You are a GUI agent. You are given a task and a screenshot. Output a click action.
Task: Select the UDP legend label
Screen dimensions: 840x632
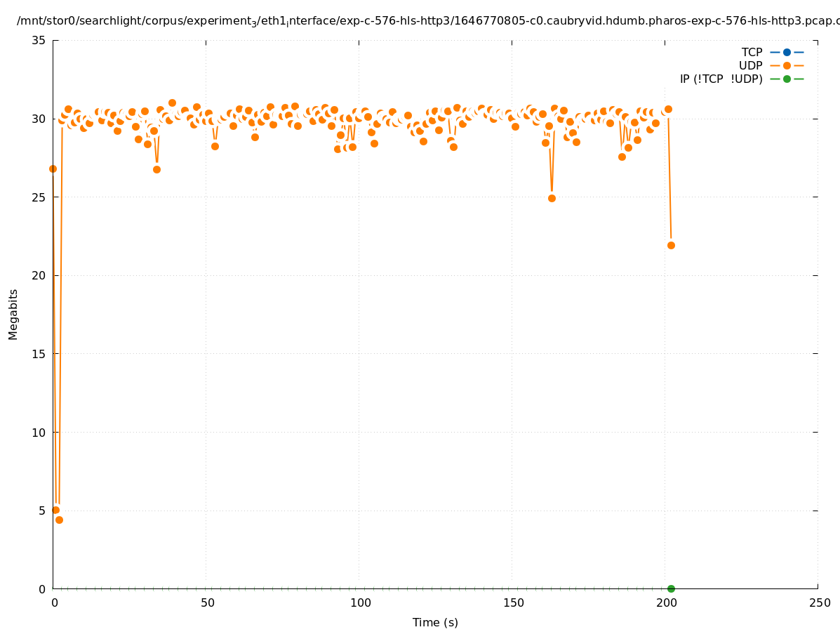pos(750,65)
